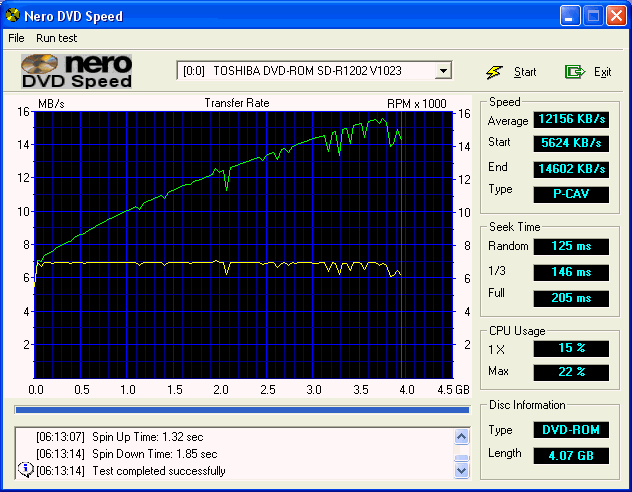632x492 pixels.
Task: Click the Spin Down Time 1.85 sec log entry
Action: point(127,454)
